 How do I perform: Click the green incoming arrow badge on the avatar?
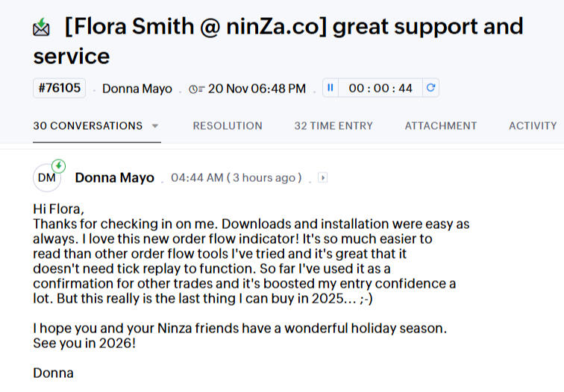tap(58, 165)
